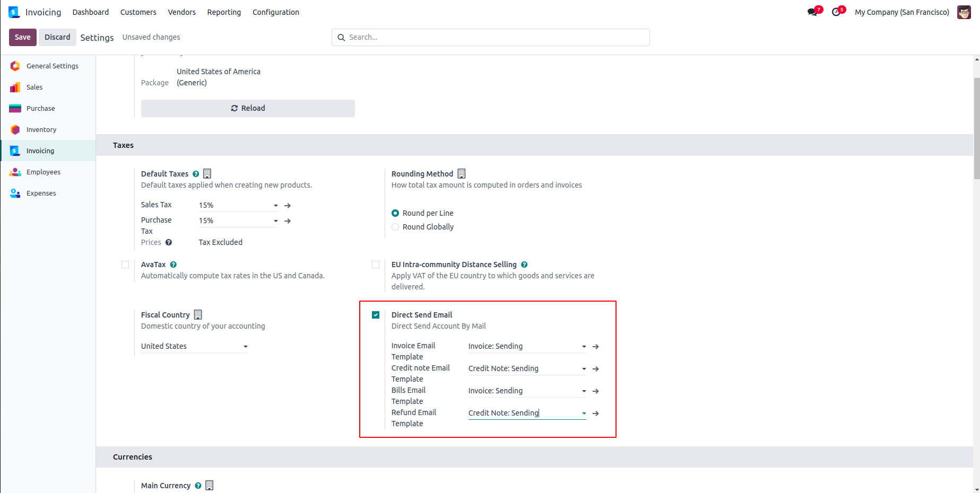
Task: Expand the Sales Tax dropdown
Action: pyautogui.click(x=275, y=206)
